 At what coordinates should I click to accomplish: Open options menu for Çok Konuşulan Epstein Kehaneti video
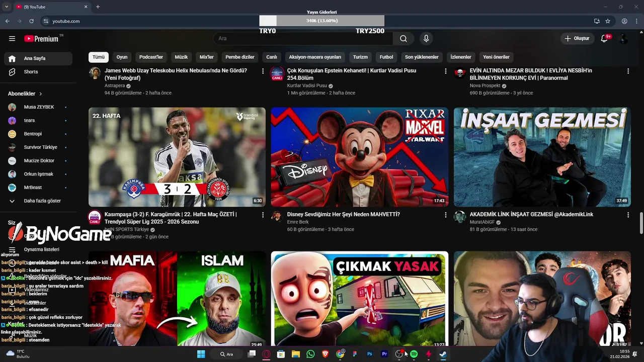(445, 71)
